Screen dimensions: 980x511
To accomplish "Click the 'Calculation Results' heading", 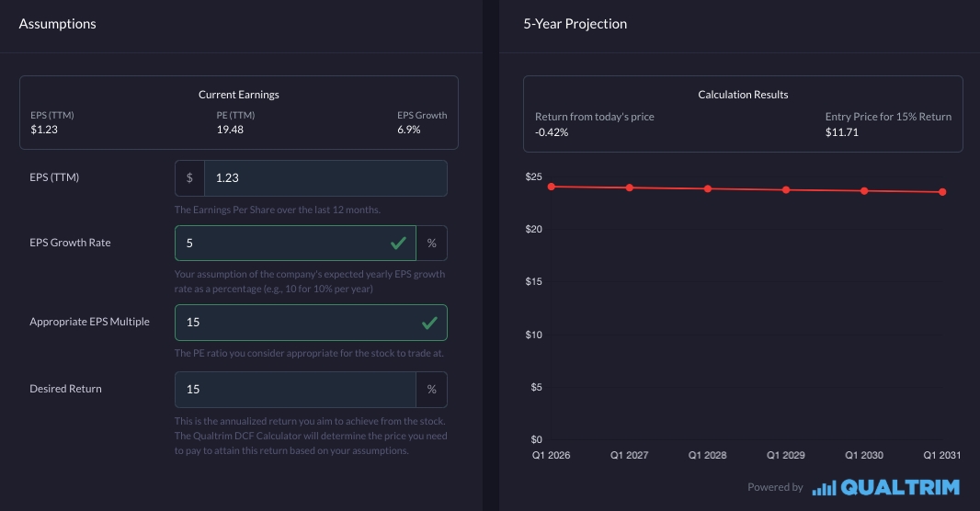I will (x=743, y=95).
